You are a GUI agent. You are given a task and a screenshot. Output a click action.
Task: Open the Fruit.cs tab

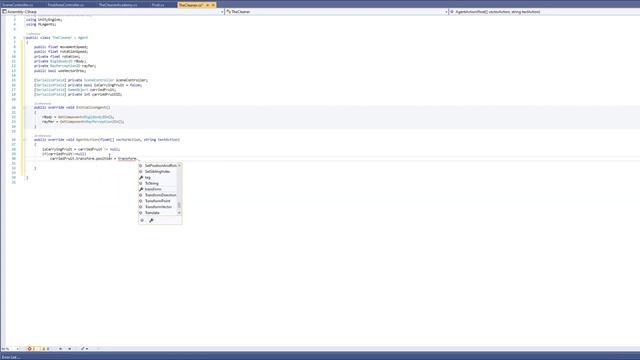pyautogui.click(x=158, y=5)
